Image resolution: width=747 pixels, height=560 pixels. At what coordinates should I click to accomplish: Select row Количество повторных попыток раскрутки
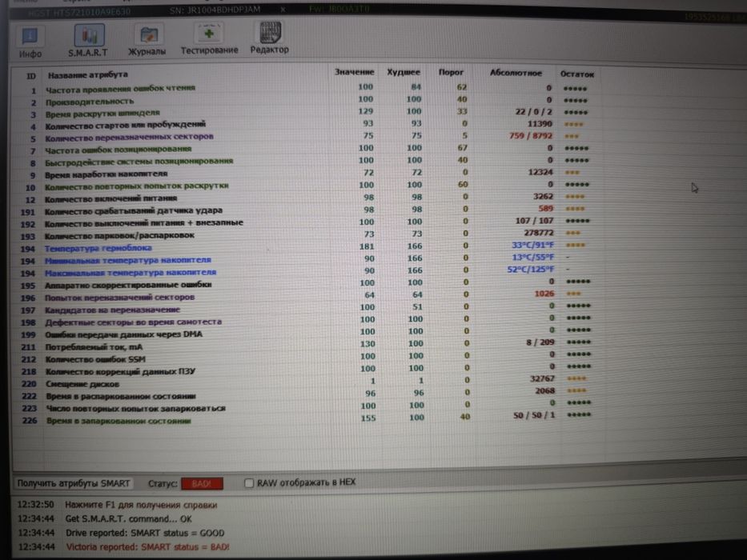point(307,186)
